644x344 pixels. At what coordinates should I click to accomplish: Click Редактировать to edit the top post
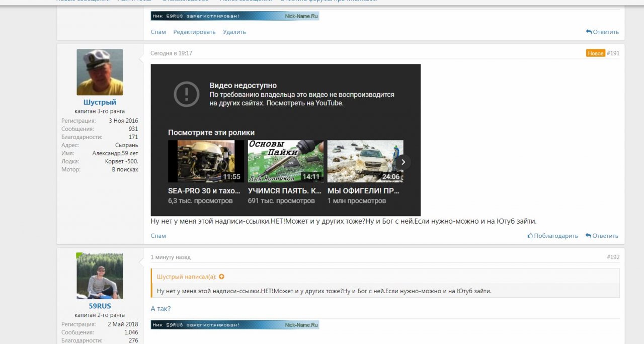pyautogui.click(x=194, y=32)
